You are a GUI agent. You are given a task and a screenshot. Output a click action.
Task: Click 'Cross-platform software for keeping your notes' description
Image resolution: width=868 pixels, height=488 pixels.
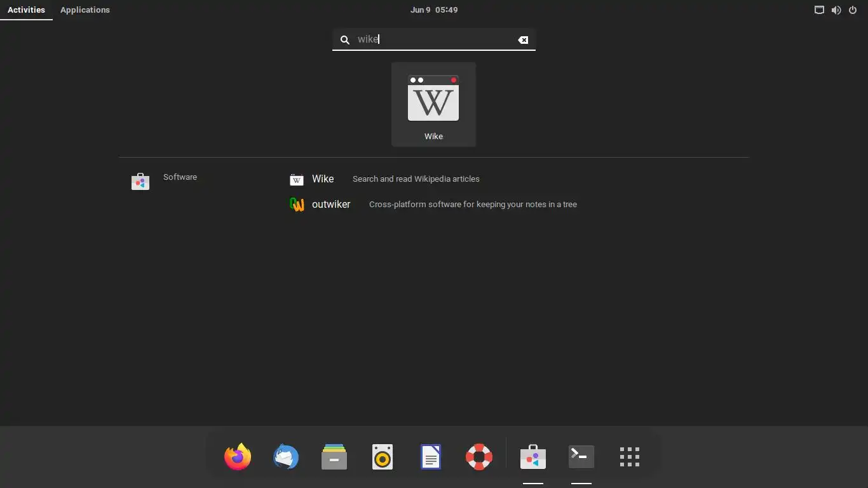click(473, 205)
